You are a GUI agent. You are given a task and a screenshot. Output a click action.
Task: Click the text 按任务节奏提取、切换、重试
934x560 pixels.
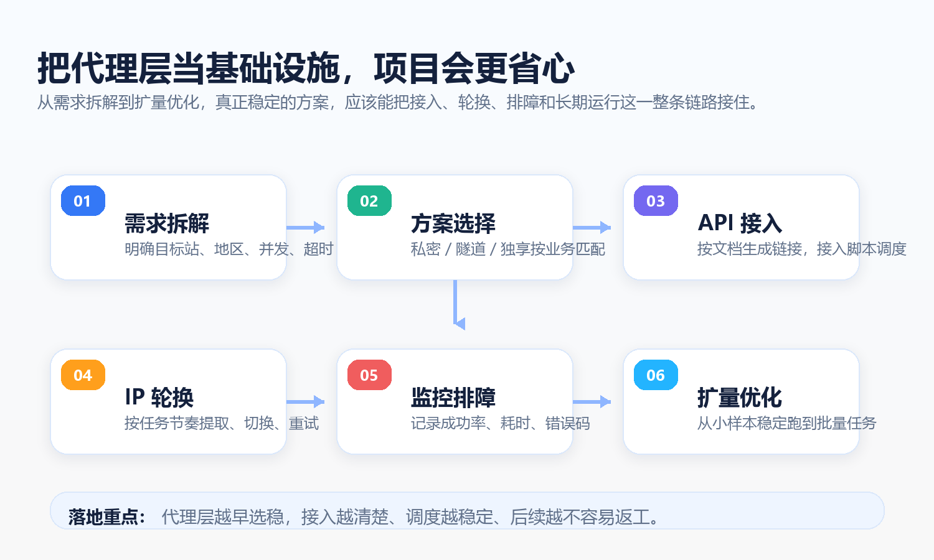tap(222, 423)
